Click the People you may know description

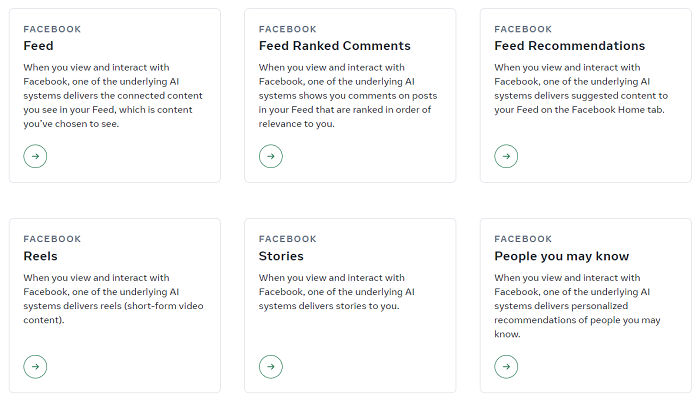(x=577, y=306)
